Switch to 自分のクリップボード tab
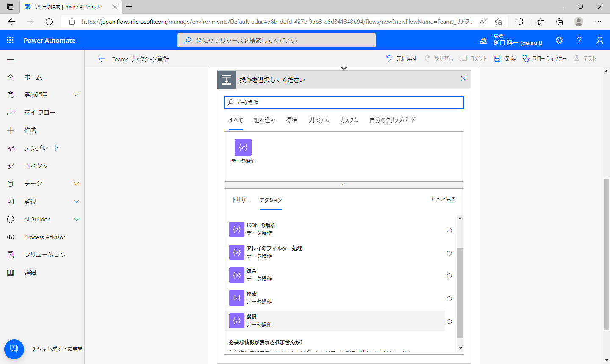 pos(392,120)
